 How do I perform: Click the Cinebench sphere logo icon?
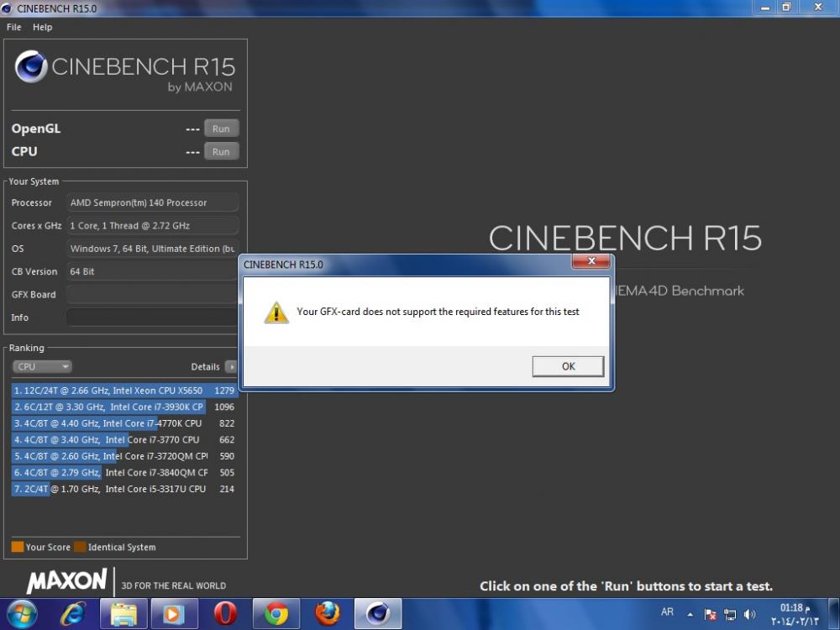(x=31, y=66)
